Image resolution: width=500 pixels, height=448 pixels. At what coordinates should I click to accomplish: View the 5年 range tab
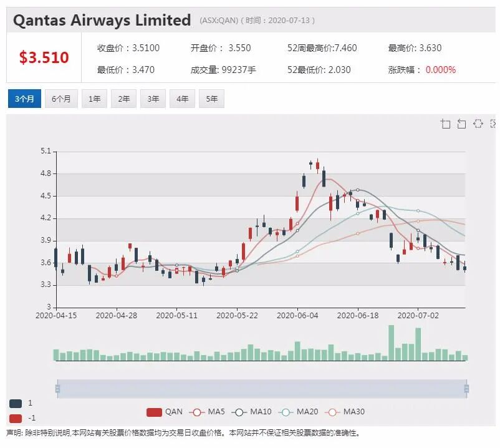coord(212,99)
